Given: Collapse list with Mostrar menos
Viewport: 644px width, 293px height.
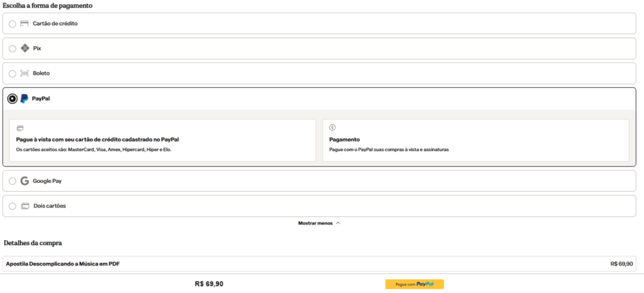Looking at the screenshot, I should pyautogui.click(x=319, y=223).
